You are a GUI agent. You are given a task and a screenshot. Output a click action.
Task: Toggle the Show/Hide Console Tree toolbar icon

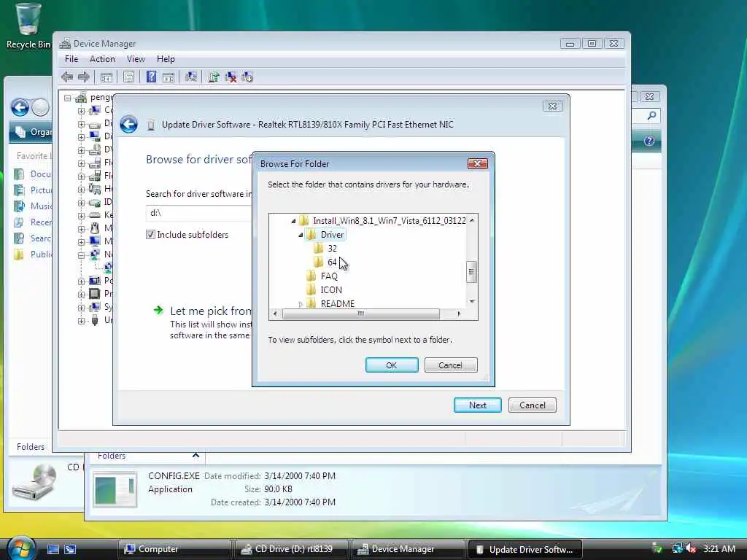[107, 77]
